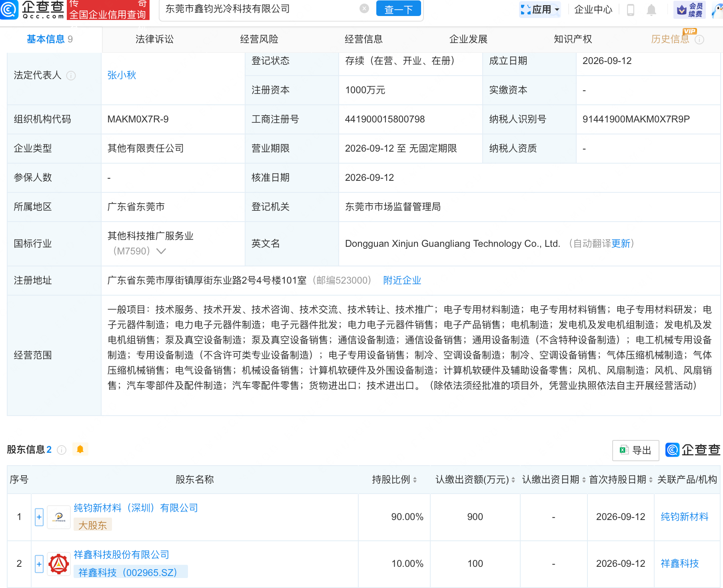Screen dimensions: 723x588
Task: Expand shareholder row 1 plus button
Action: pos(39,517)
